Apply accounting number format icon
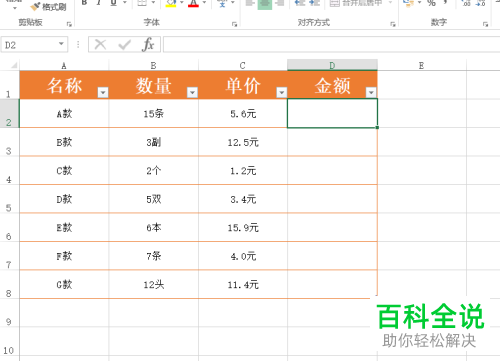500x361 pixels. [407, 3]
